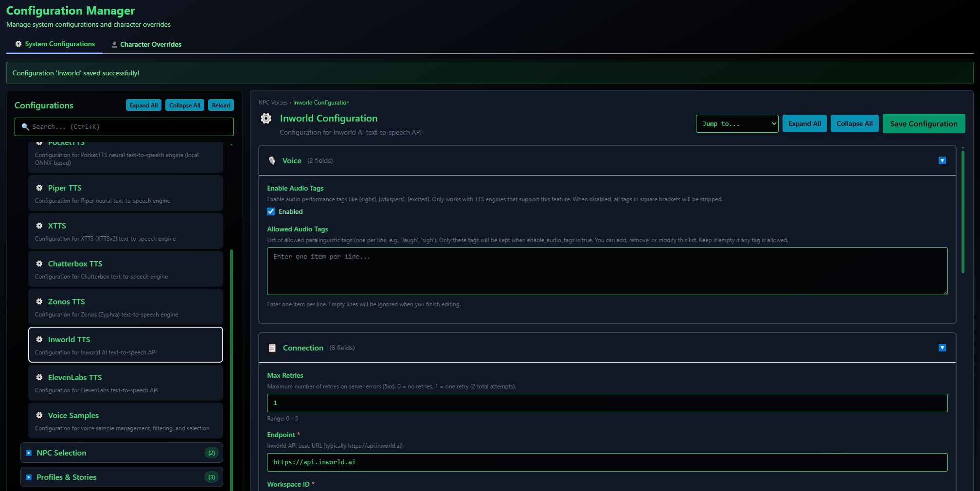The width and height of the screenshot is (980, 491).
Task: Click the gear icon for ElevenLabs TTS
Action: pos(39,377)
